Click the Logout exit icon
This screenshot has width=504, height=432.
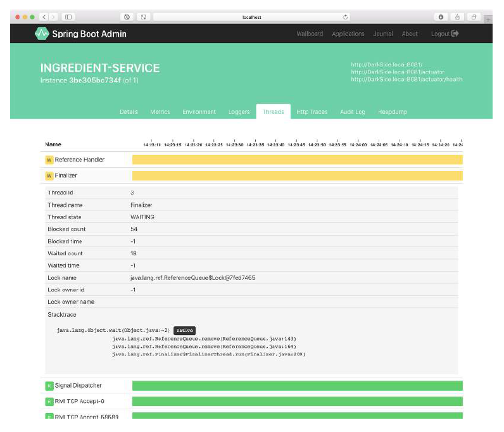tap(455, 34)
